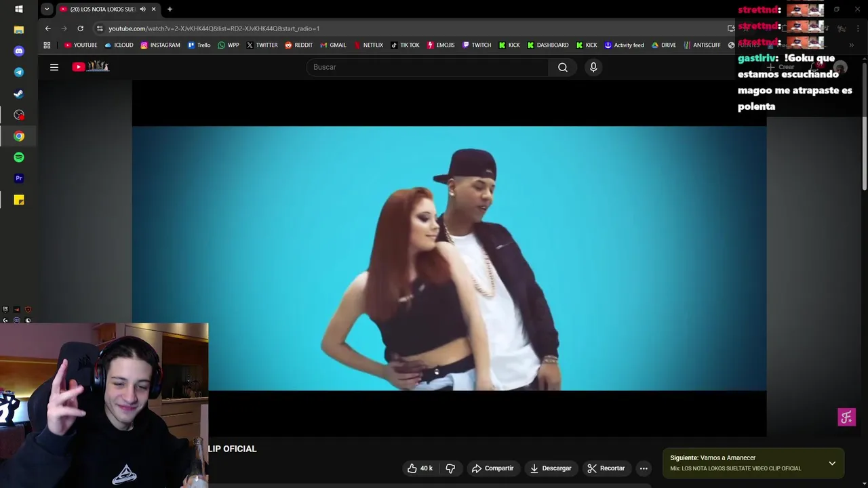Open the YouTube hamburger guide menu
Image resolution: width=868 pixels, height=488 pixels.
click(54, 67)
